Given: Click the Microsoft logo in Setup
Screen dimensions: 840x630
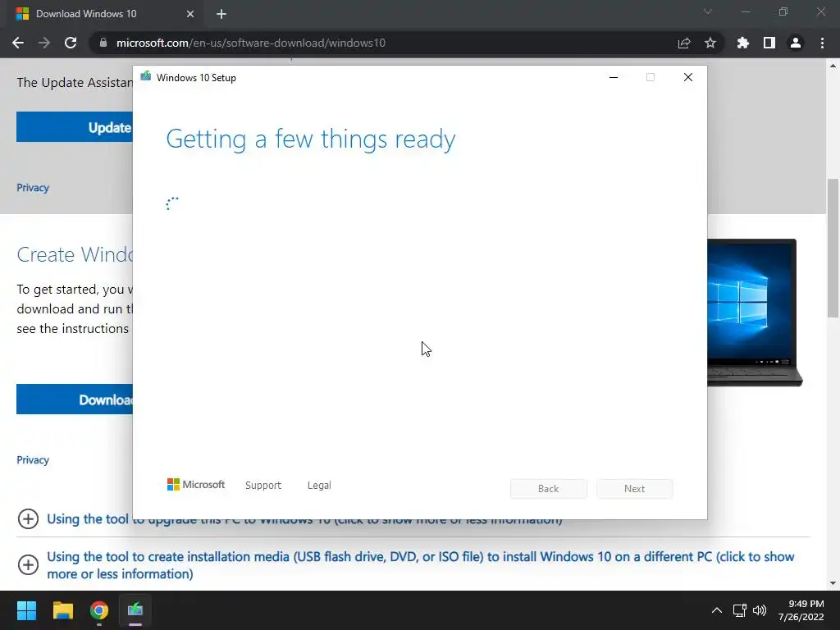Looking at the screenshot, I should click(196, 484).
